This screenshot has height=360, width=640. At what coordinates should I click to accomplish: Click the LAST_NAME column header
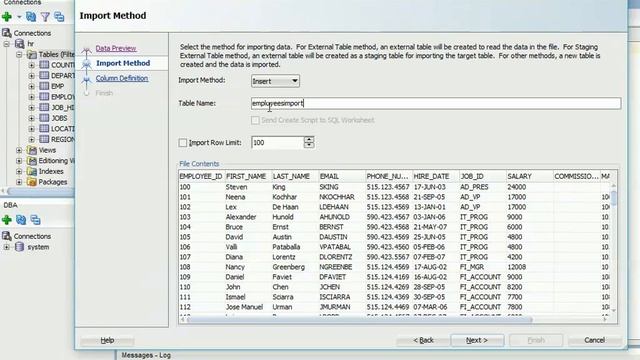coord(294,176)
